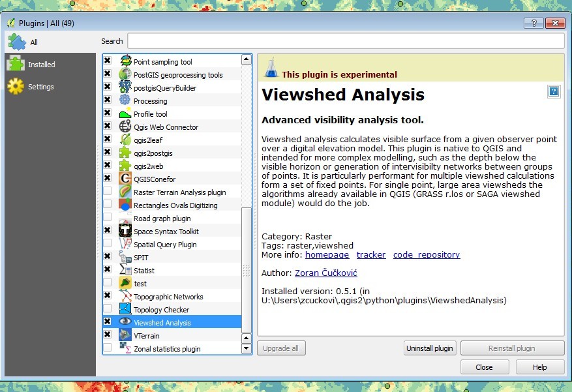The width and height of the screenshot is (572, 392).
Task: Select the VTerrain list entry
Action: click(172, 335)
